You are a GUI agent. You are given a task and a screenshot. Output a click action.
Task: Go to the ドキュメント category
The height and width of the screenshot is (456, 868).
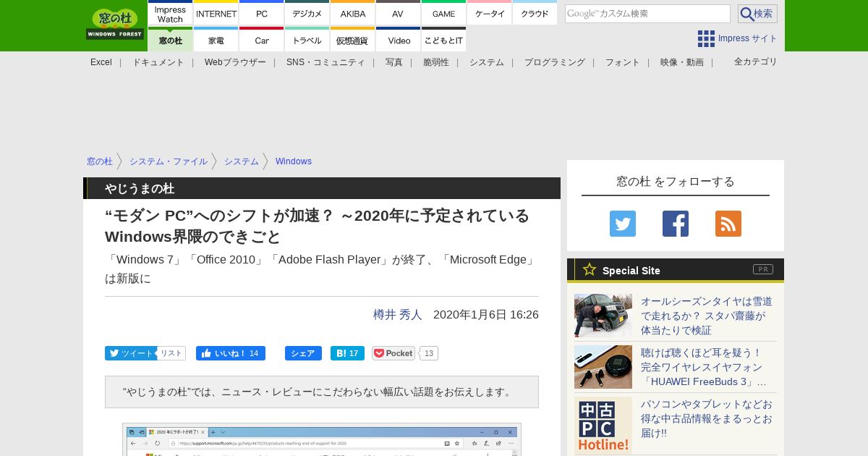[158, 62]
